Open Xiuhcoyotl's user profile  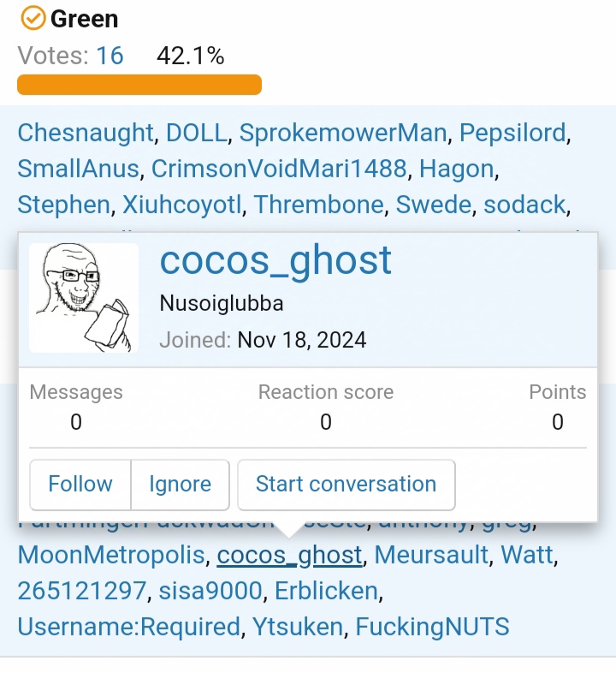point(182,205)
